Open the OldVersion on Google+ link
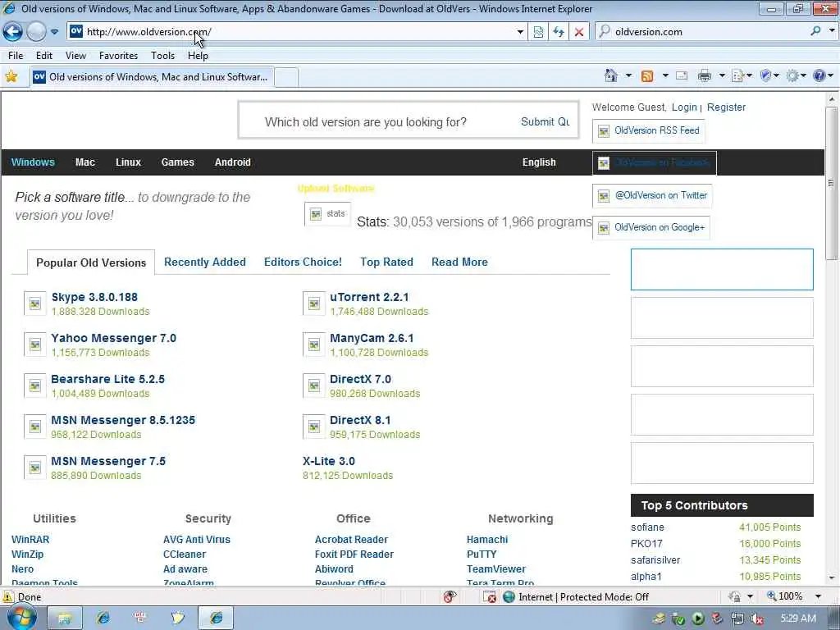 [x=651, y=228]
